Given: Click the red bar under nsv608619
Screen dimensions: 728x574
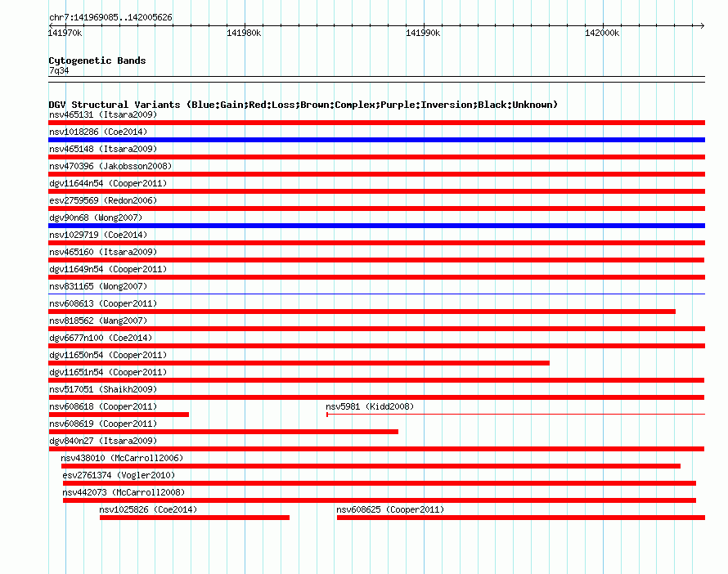Looking at the screenshot, I should click(x=223, y=432).
